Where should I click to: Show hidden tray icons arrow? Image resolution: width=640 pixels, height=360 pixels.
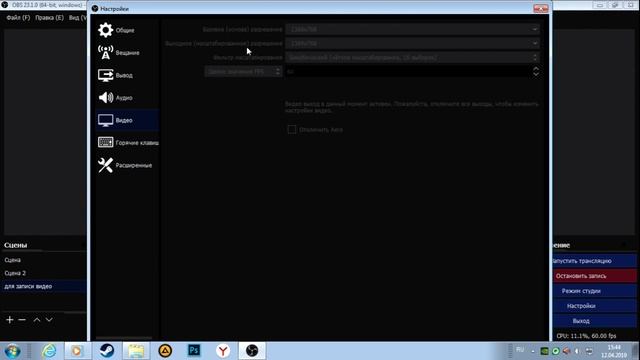click(533, 351)
